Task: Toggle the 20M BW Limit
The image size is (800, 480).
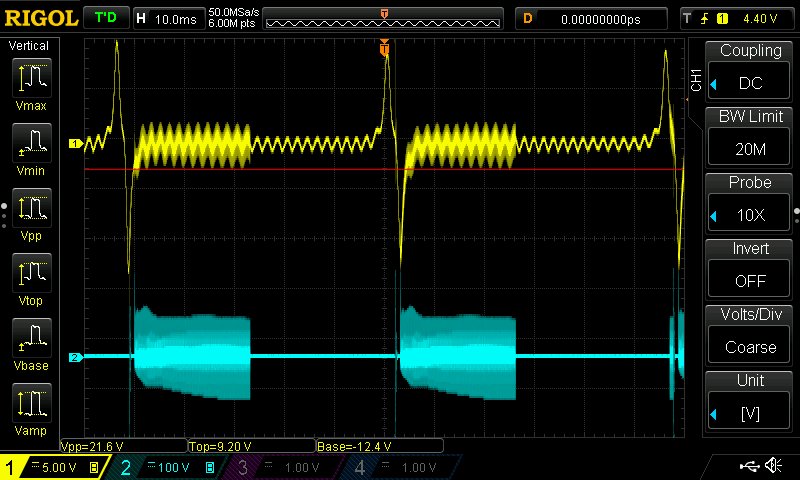Action: pyautogui.click(x=750, y=137)
